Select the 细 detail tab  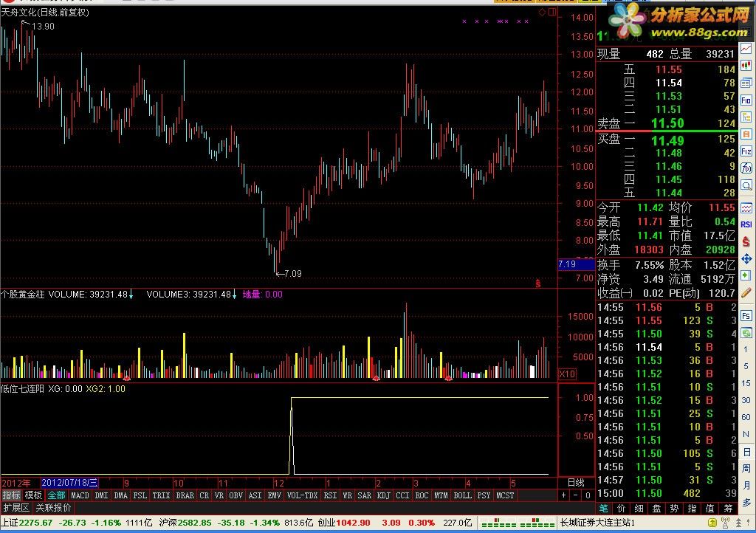639,509
